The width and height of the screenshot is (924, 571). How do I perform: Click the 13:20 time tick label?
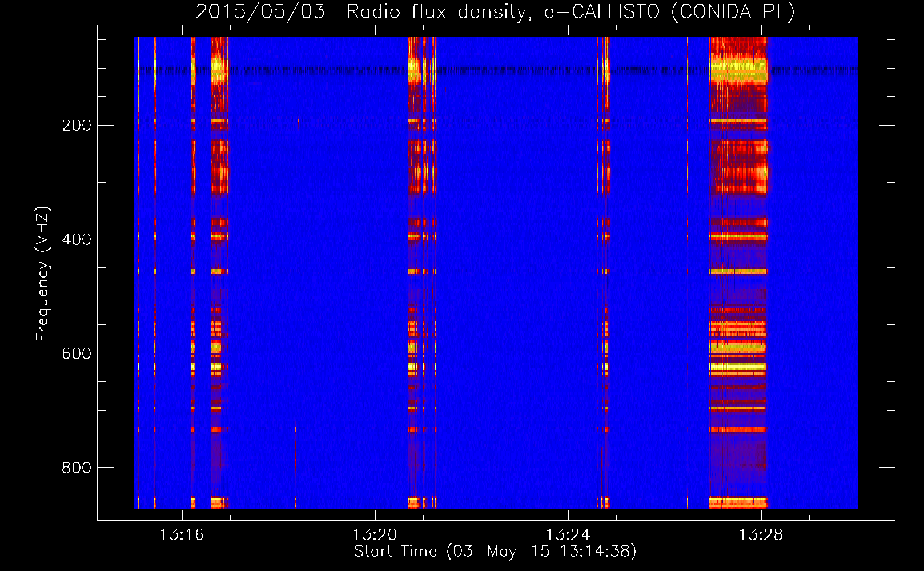tap(375, 534)
